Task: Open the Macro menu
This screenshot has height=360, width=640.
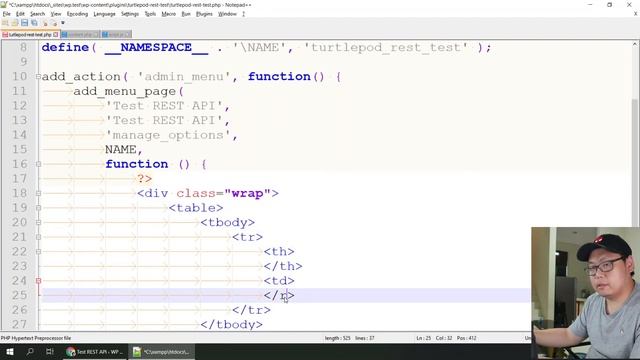Action: (x=168, y=14)
